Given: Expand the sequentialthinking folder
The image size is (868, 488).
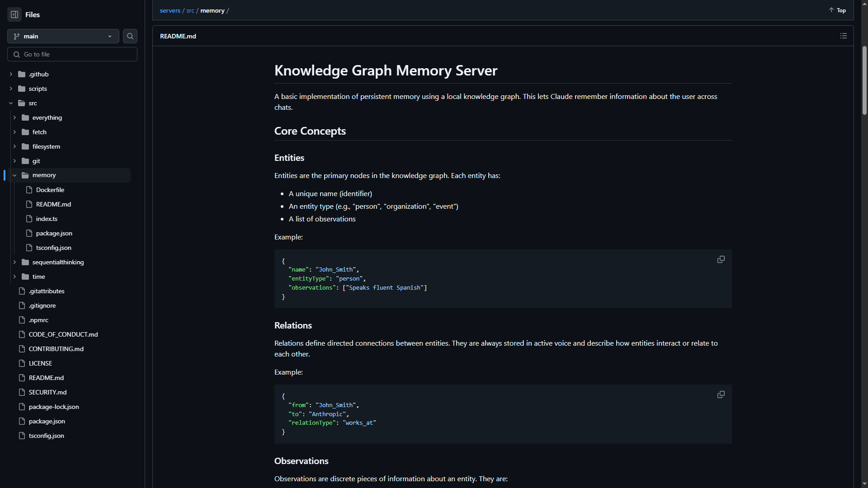Looking at the screenshot, I should tap(14, 262).
